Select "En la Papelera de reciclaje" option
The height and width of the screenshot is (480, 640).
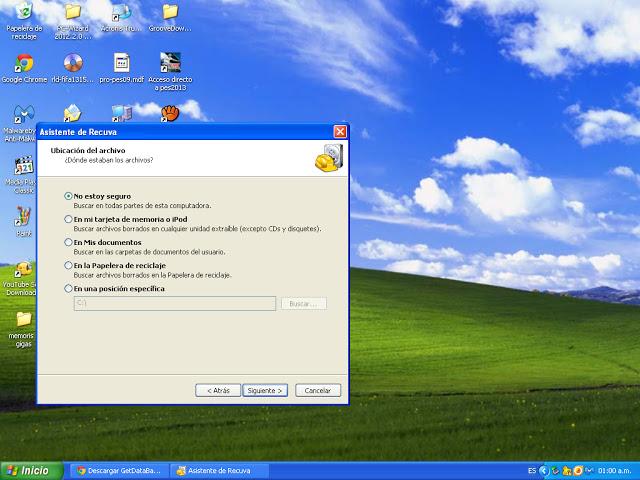point(68,265)
